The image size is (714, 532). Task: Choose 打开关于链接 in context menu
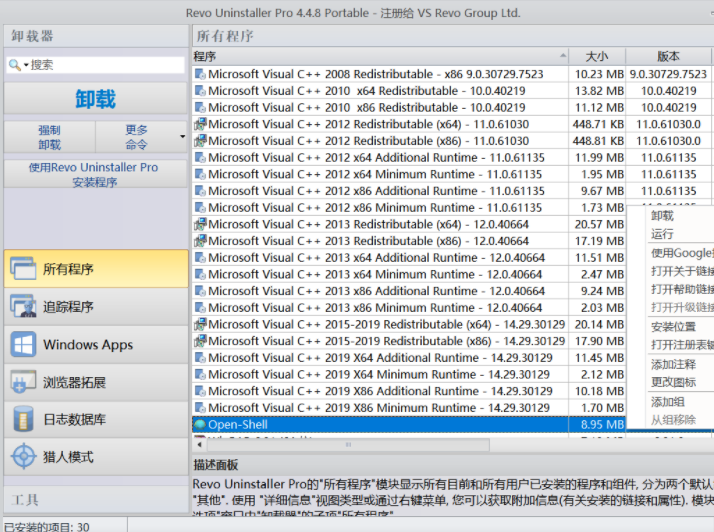(682, 271)
